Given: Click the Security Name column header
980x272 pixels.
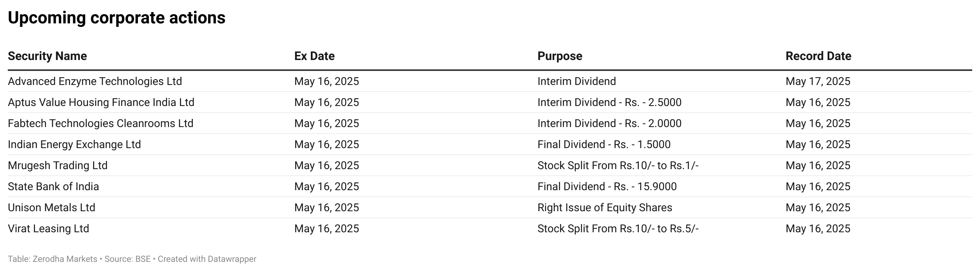Looking at the screenshot, I should click(x=47, y=56).
